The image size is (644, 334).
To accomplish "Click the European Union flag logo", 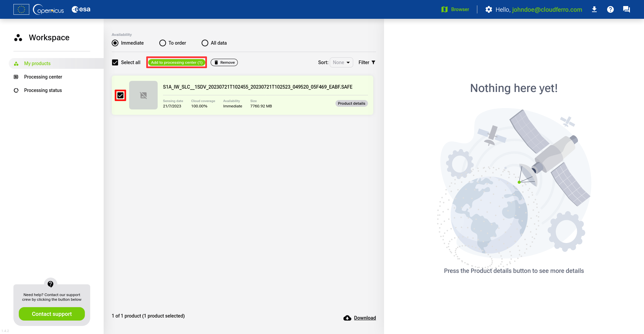I will (21, 9).
